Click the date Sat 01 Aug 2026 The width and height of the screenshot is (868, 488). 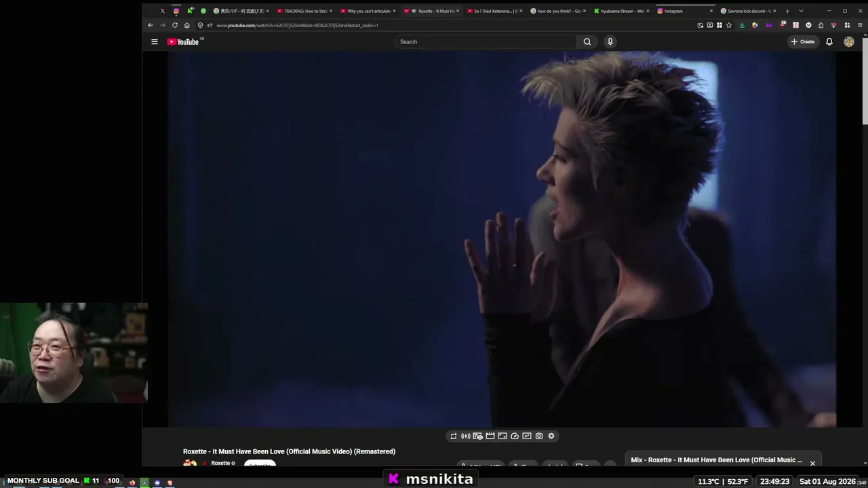(x=827, y=482)
